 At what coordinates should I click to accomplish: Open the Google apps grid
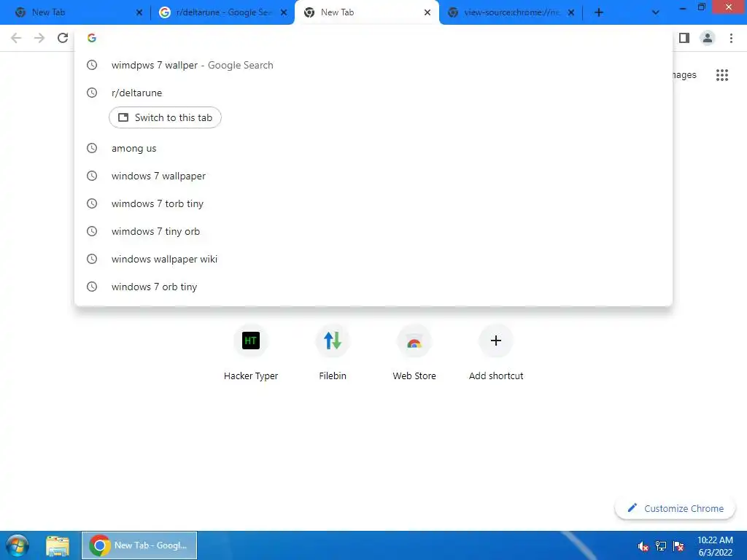click(721, 75)
